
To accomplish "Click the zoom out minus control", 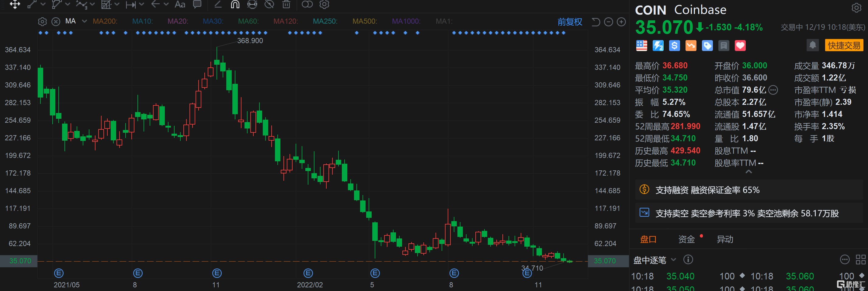I will click(609, 22).
